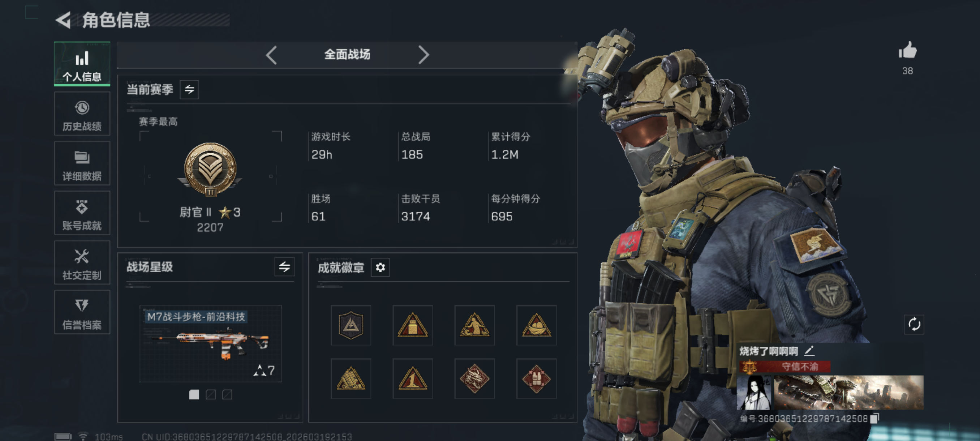Edit the nickname with the pencil icon
Screen dimensions: 980x441
click(x=809, y=350)
